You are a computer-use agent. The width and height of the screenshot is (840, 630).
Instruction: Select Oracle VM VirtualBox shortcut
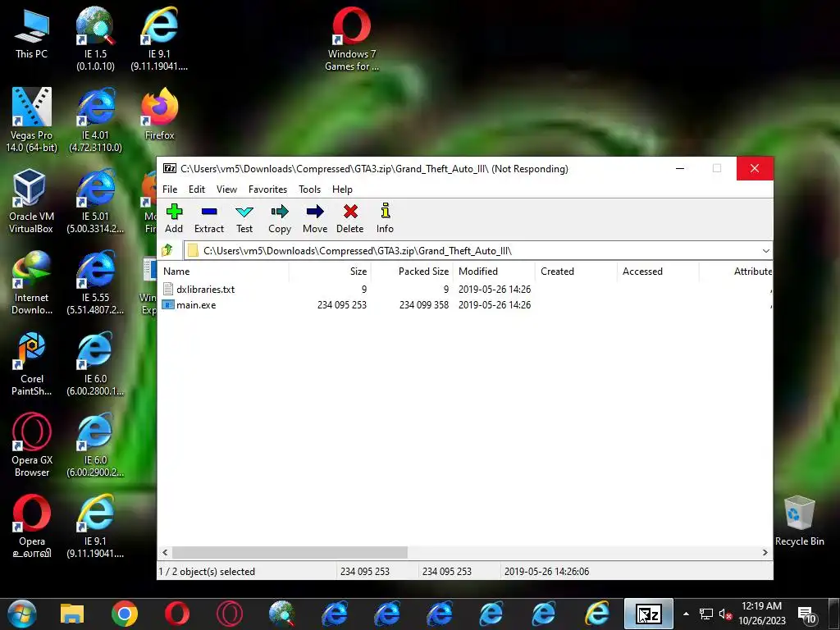click(x=31, y=202)
